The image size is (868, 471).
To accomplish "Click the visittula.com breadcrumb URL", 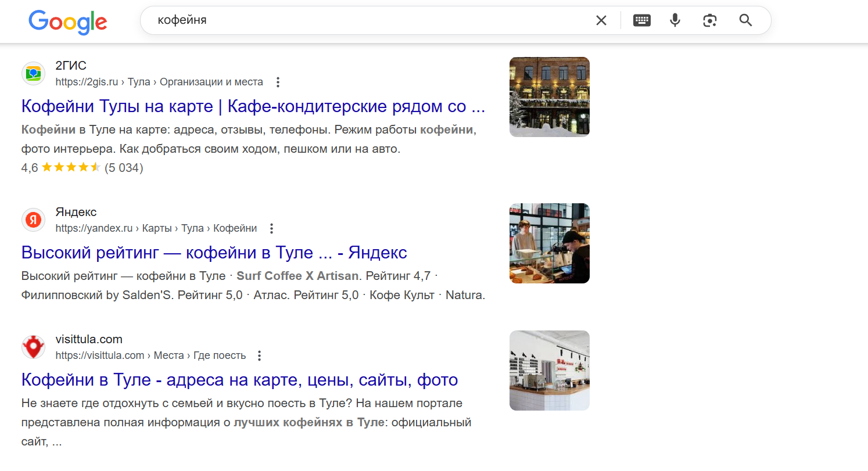I will coord(150,355).
